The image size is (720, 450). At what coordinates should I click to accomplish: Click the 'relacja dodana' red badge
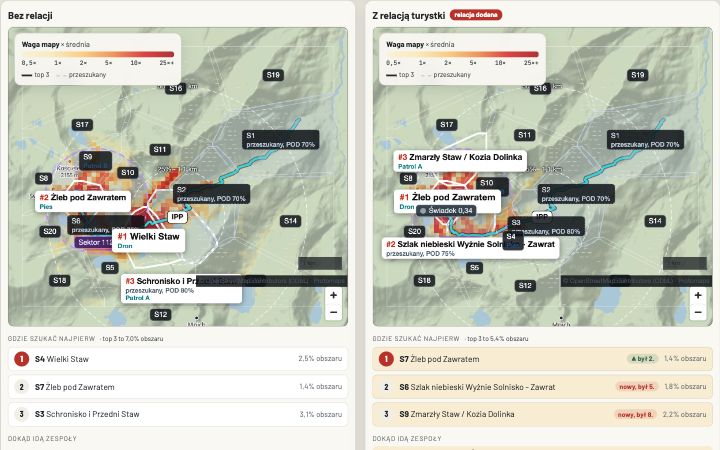[x=476, y=15]
